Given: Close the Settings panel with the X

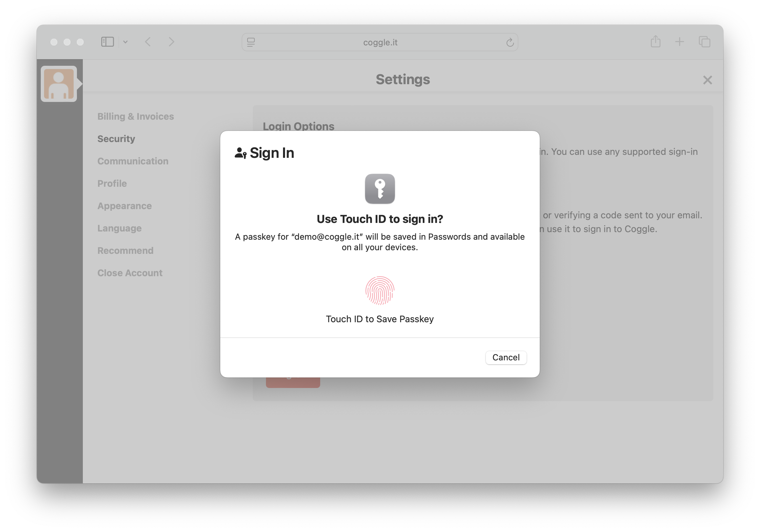Looking at the screenshot, I should [707, 80].
